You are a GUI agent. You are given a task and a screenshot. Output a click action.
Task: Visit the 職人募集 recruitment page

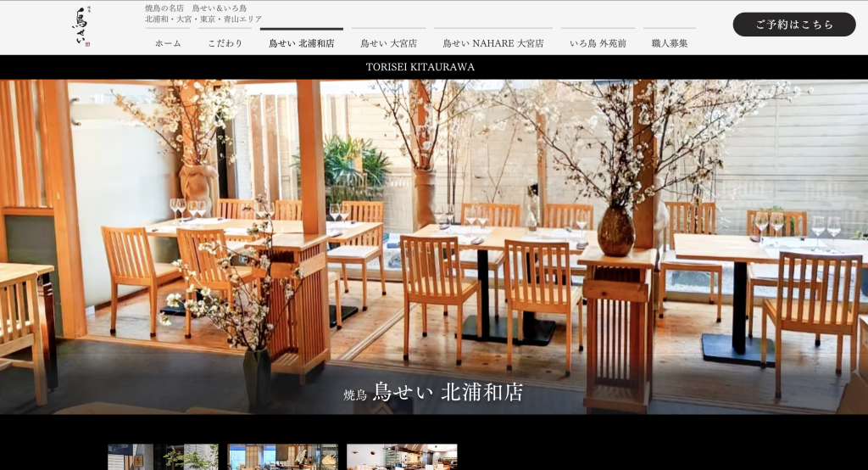click(670, 43)
